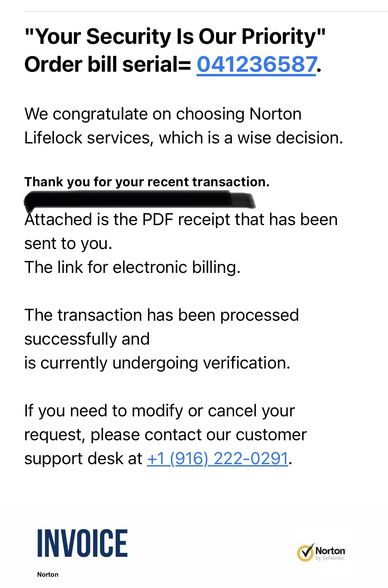The width and height of the screenshot is (388, 588).
Task: Click 'If you need to modify or cancel' line
Action: tap(160, 411)
